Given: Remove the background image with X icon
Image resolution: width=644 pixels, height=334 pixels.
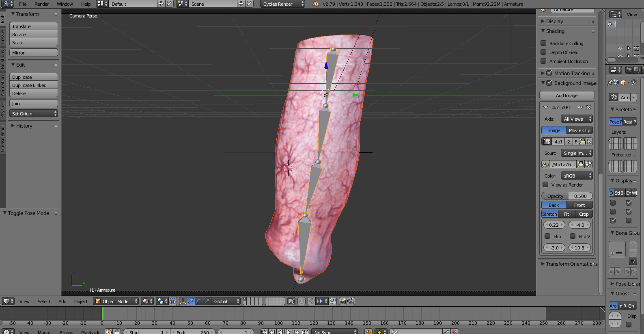Looking at the screenshot, I should [588, 108].
